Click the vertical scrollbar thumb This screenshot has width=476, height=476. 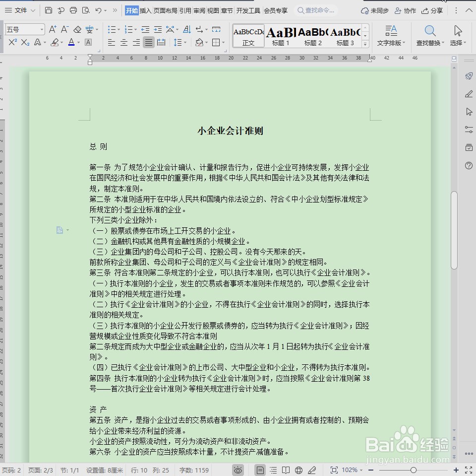(x=454, y=230)
